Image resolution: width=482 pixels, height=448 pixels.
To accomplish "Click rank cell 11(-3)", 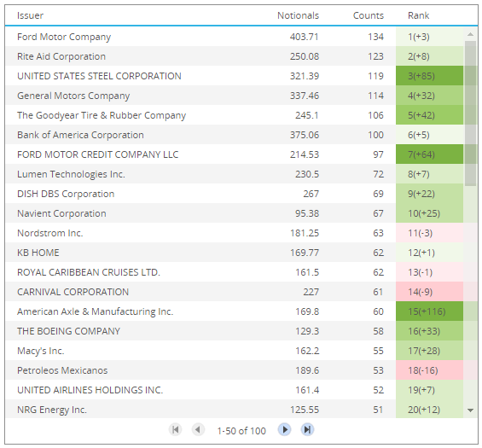I will (429, 233).
